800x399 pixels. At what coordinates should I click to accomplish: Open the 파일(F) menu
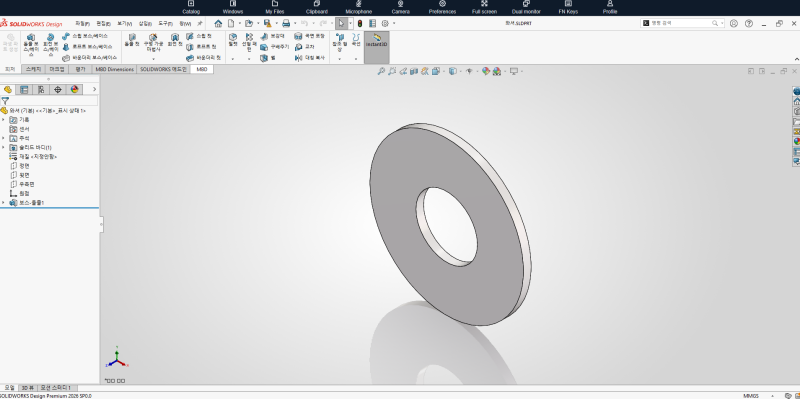(x=82, y=23)
